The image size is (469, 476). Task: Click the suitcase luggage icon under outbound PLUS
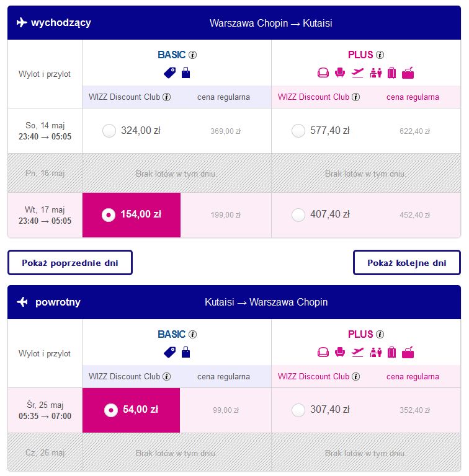coord(391,73)
